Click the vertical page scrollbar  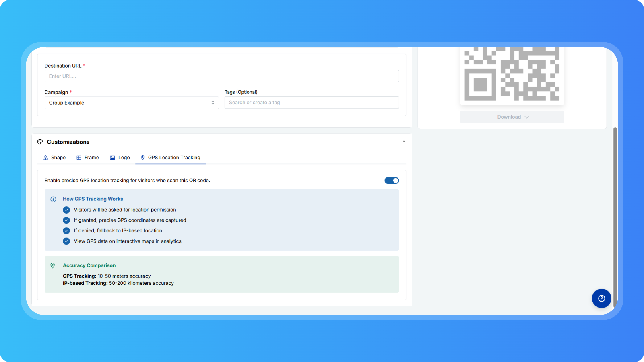click(615, 217)
